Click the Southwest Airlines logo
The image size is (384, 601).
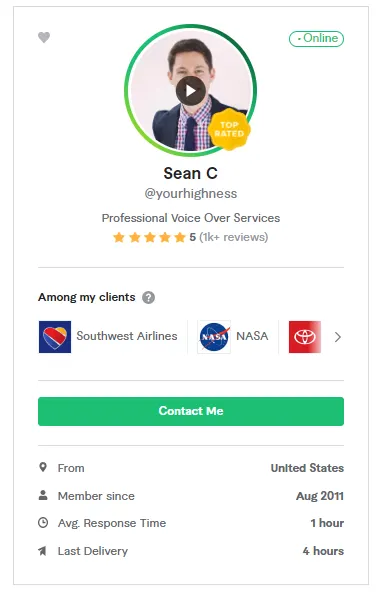pyautogui.click(x=55, y=337)
